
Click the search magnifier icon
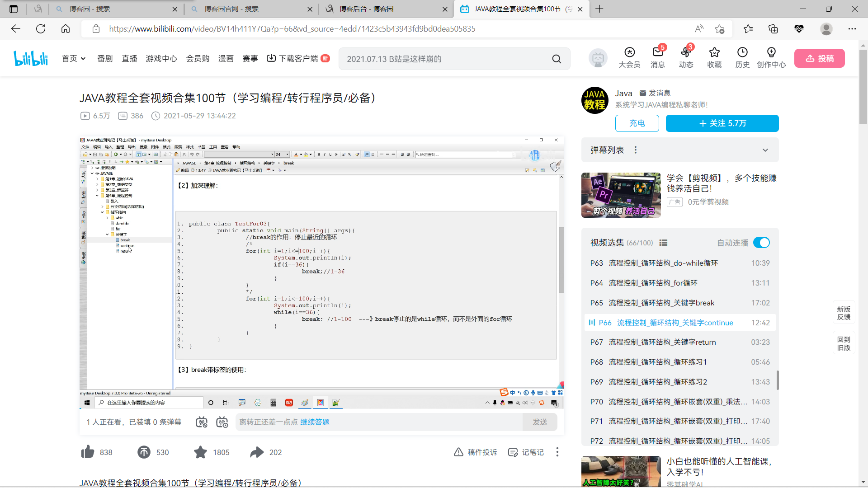557,59
